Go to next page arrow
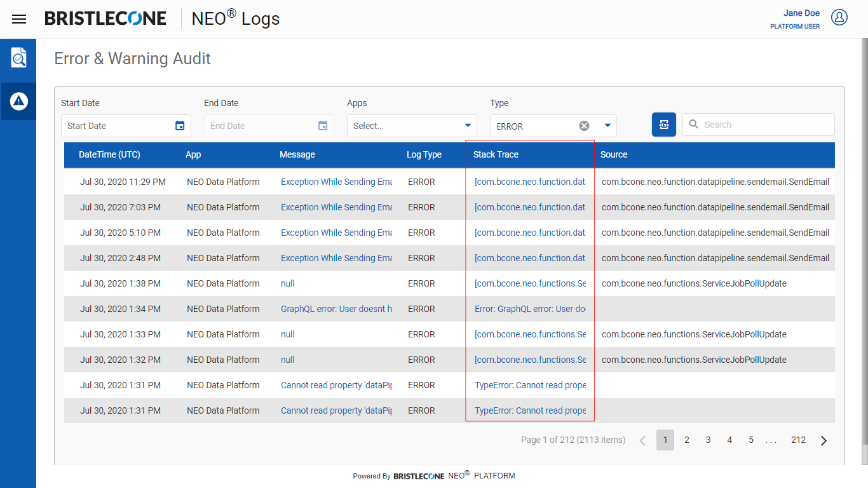 point(824,440)
